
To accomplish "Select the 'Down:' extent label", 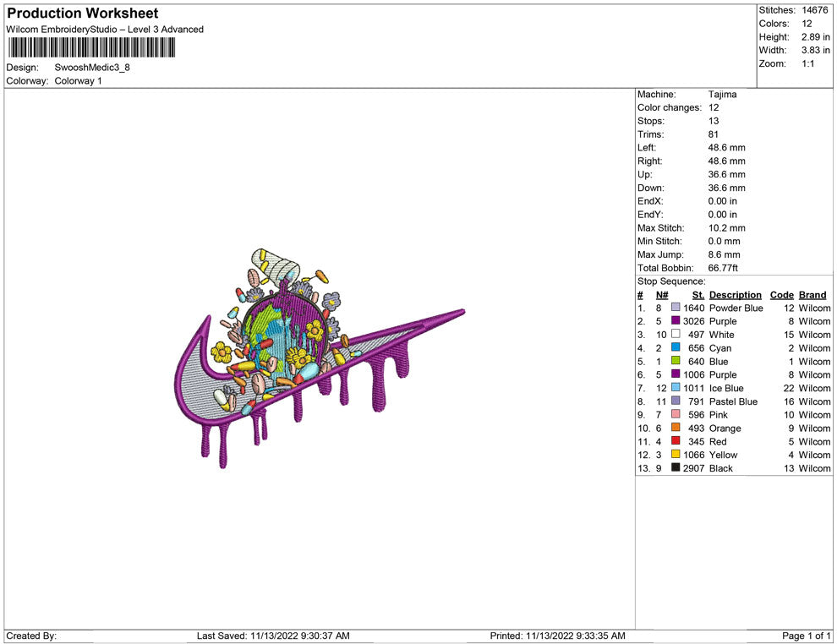I will (651, 188).
